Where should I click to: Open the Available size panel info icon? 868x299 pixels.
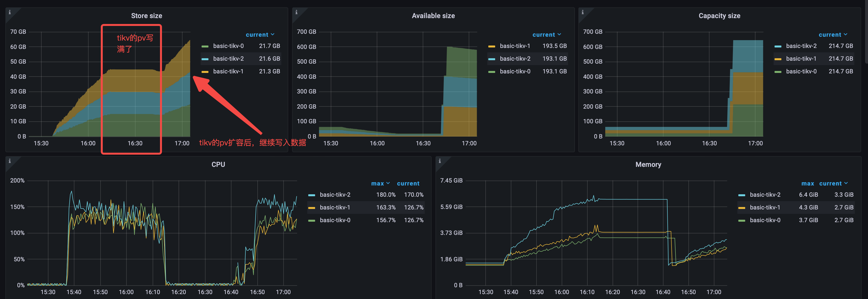point(296,12)
